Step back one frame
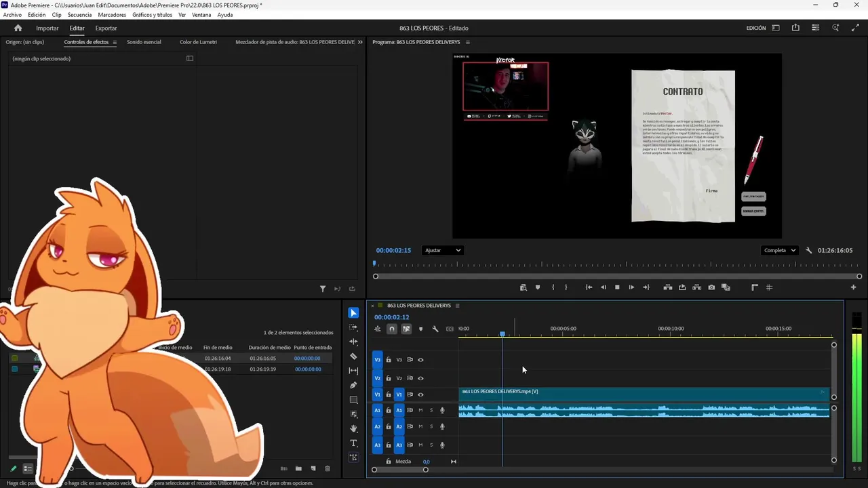This screenshot has width=868, height=488. coord(603,287)
